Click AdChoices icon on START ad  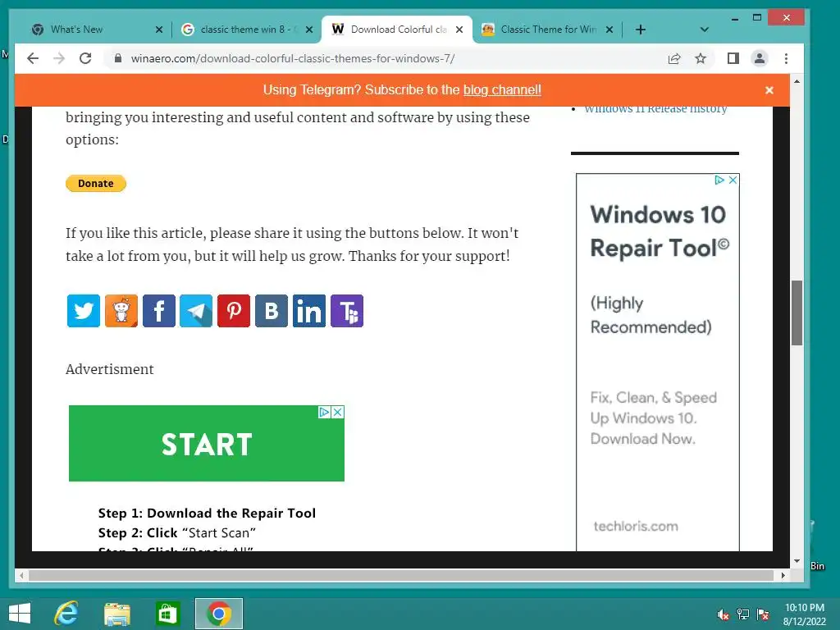(x=324, y=412)
